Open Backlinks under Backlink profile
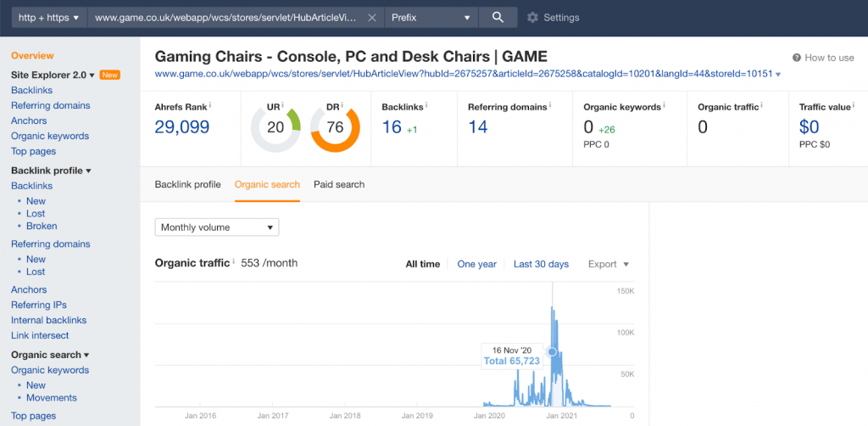The height and width of the screenshot is (426, 868). [32, 186]
